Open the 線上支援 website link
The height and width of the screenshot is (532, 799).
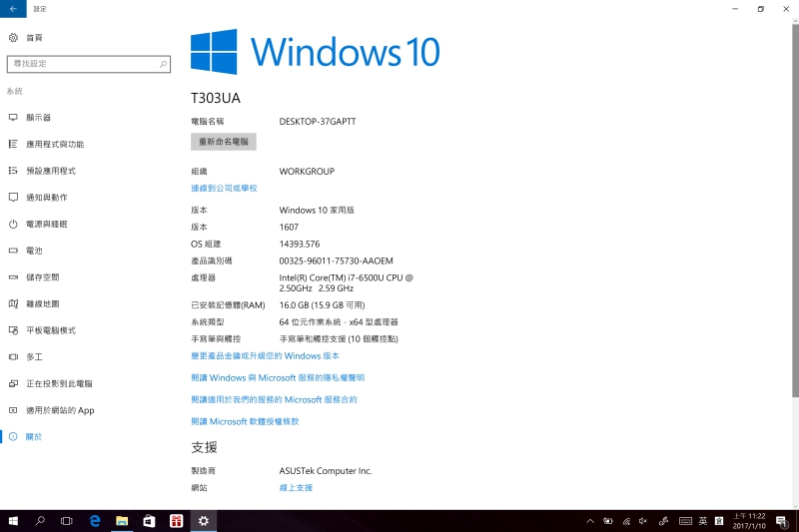tap(296, 488)
